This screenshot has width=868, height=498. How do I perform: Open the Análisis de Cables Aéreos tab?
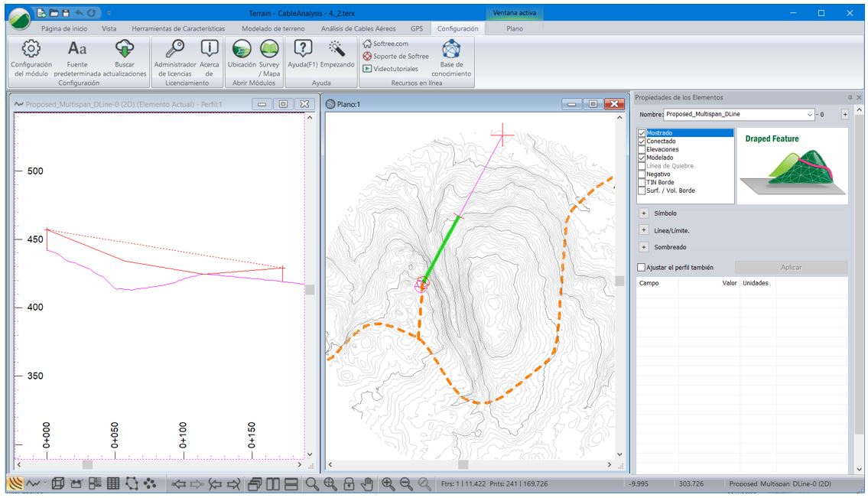coord(358,28)
